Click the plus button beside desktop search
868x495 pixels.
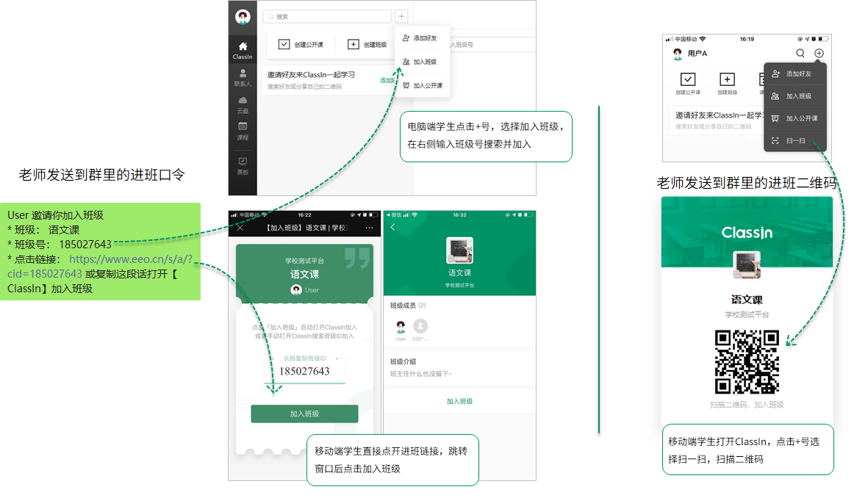point(402,17)
